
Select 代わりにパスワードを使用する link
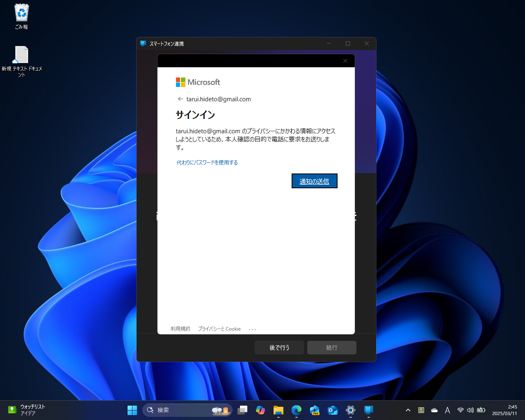(207, 162)
